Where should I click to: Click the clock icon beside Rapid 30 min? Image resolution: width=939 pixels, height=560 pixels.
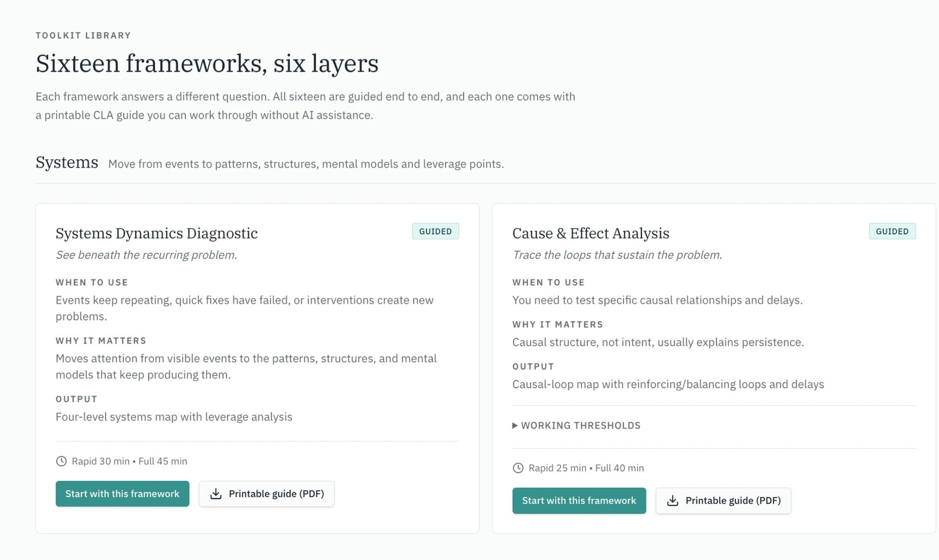click(x=61, y=461)
